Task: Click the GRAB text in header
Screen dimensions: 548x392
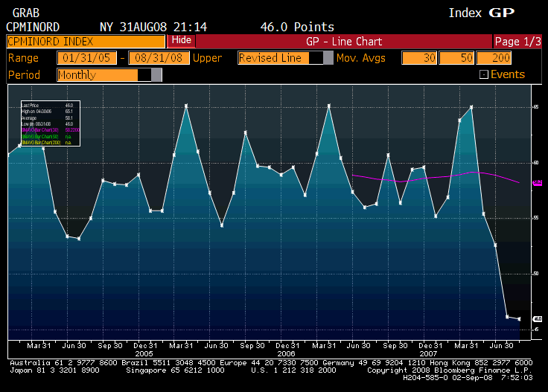Action: tap(26, 13)
